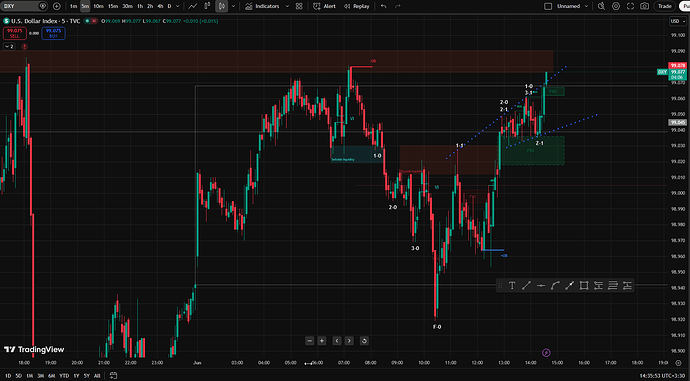Open the DXY symbol search field
Screen dimensions: 690x381
pyautogui.click(x=24, y=6)
